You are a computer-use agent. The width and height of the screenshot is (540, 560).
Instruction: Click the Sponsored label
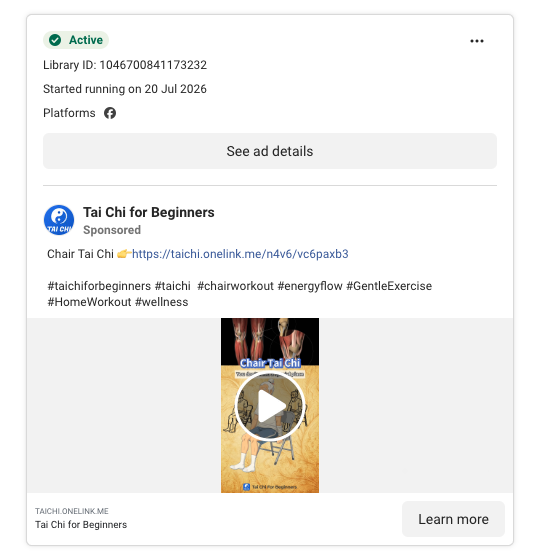tap(112, 230)
